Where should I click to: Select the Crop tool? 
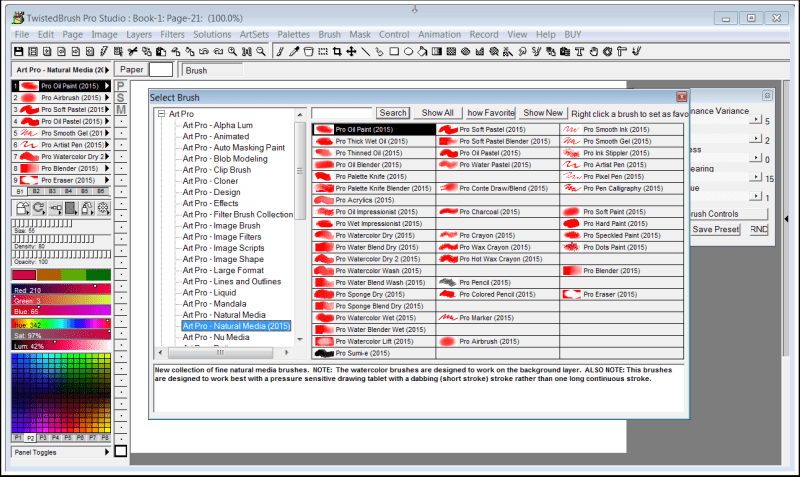[337, 51]
